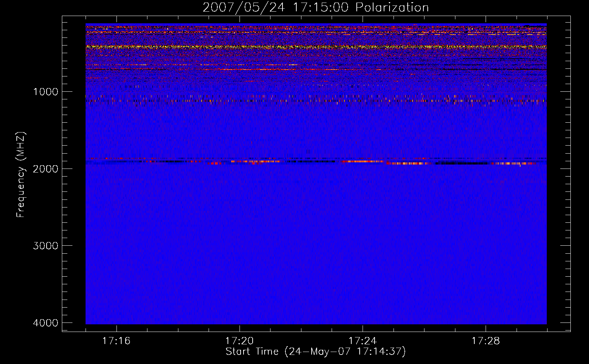The image size is (589, 364).
Task: Click the 2000 frequency tick label
Action: click(46, 169)
